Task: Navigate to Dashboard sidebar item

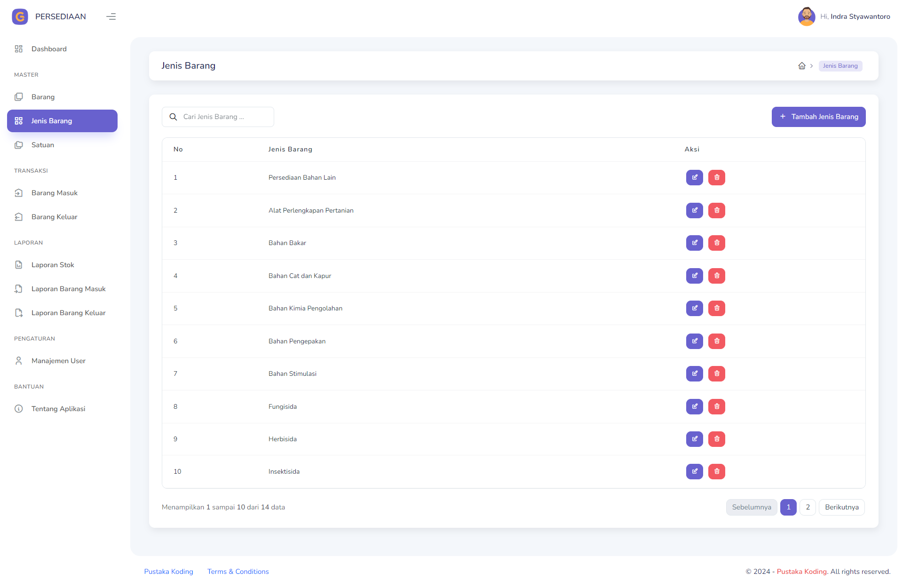Action: click(49, 49)
